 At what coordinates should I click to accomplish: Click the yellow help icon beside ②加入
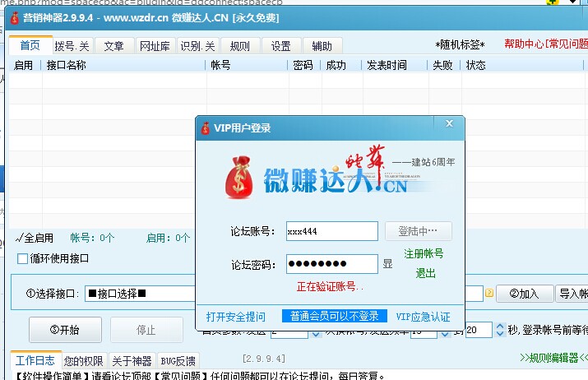click(489, 293)
